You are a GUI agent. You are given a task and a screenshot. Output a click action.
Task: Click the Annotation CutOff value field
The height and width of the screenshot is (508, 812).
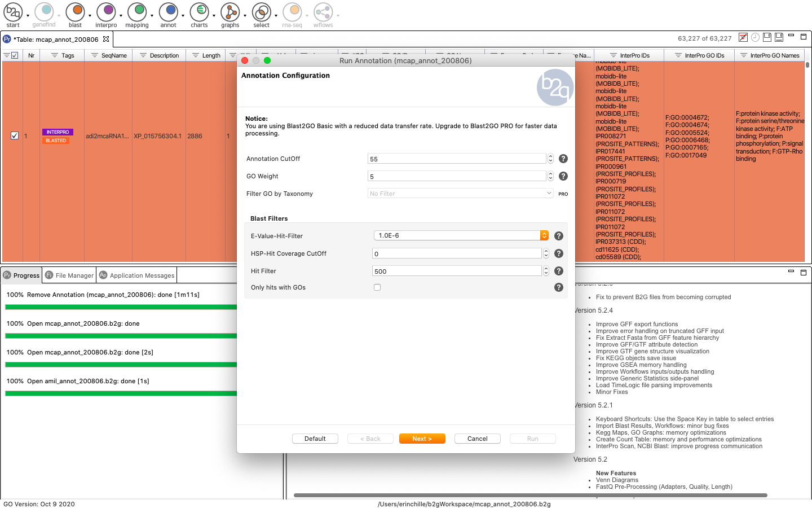point(457,159)
